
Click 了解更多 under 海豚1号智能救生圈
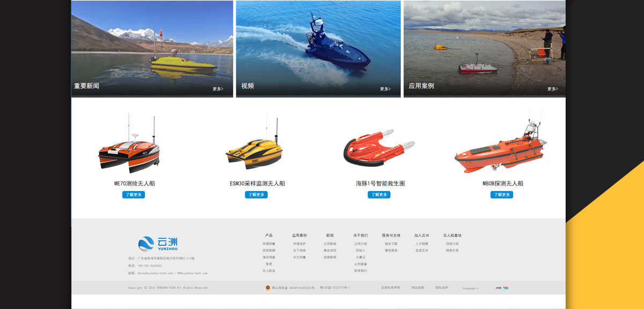tap(379, 195)
